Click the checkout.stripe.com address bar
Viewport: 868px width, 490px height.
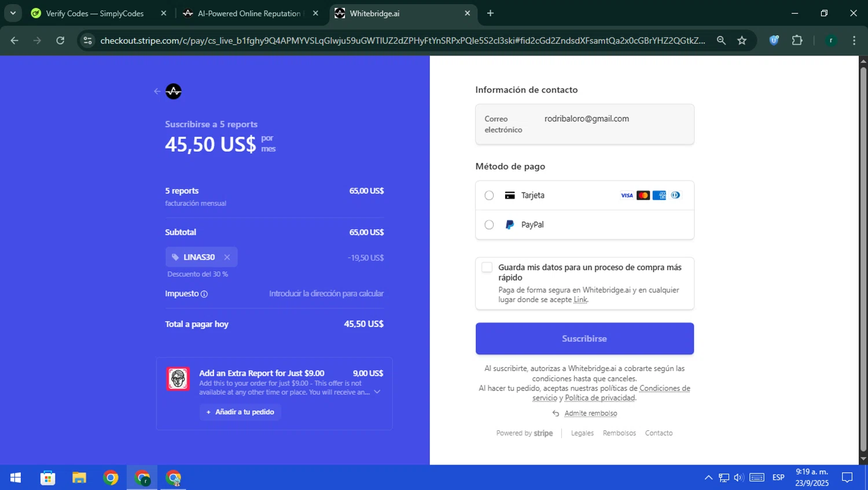402,40
